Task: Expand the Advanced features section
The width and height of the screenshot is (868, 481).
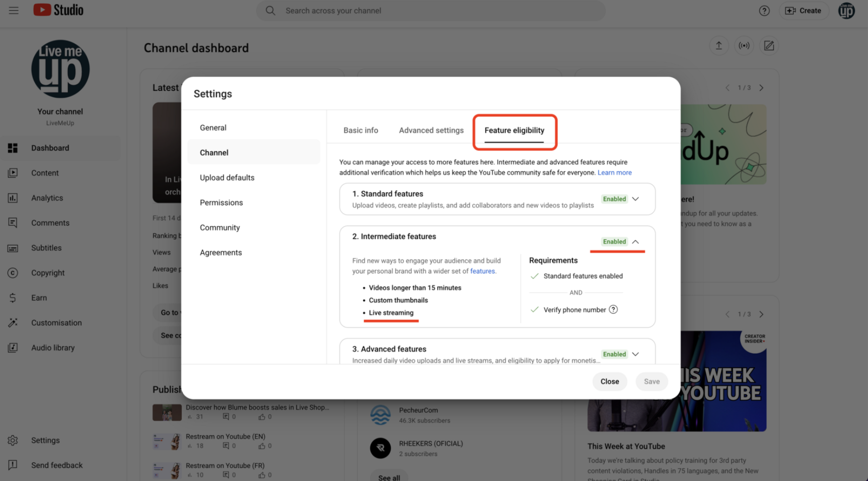Action: click(x=636, y=354)
